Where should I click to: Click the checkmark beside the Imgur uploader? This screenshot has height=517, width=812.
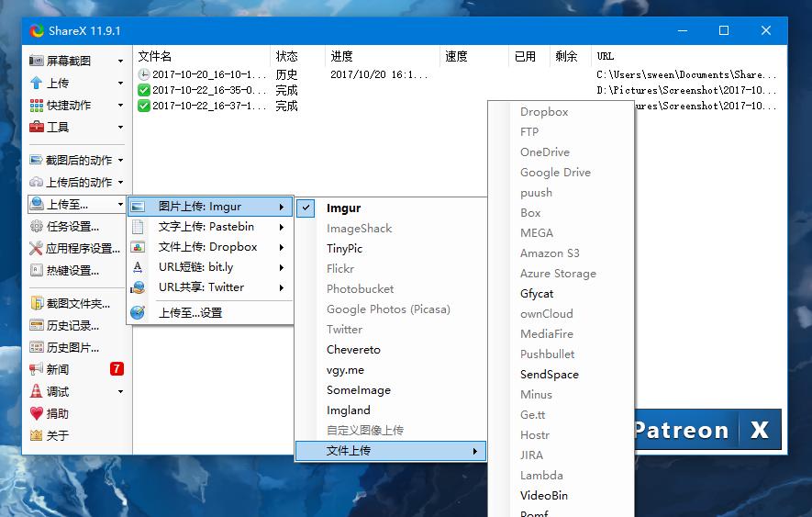click(x=307, y=208)
